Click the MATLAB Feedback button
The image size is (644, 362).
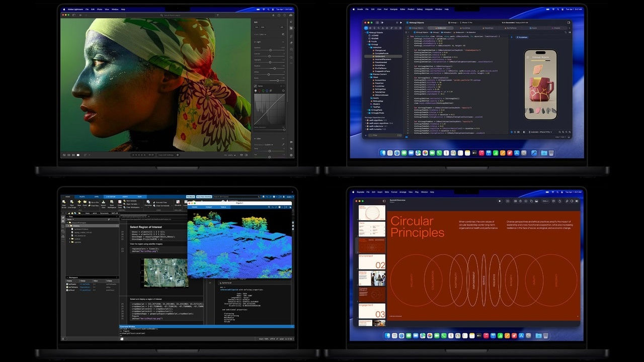(190, 197)
